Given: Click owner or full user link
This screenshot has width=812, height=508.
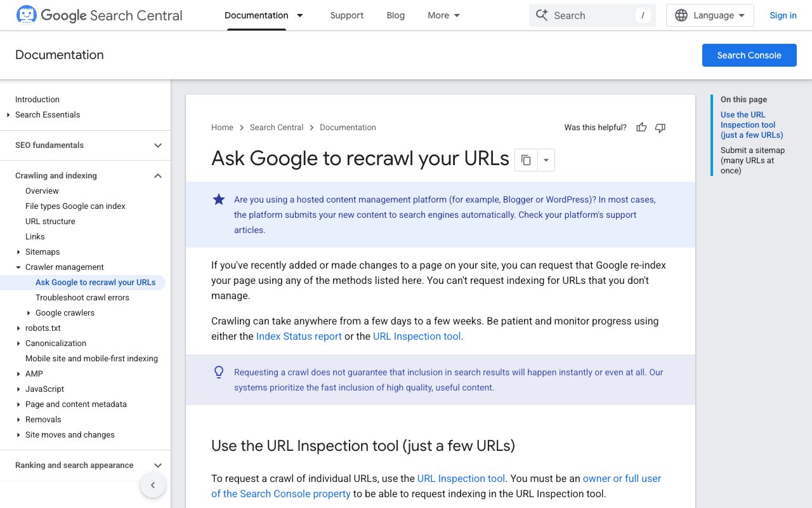Looking at the screenshot, I should point(622,479).
